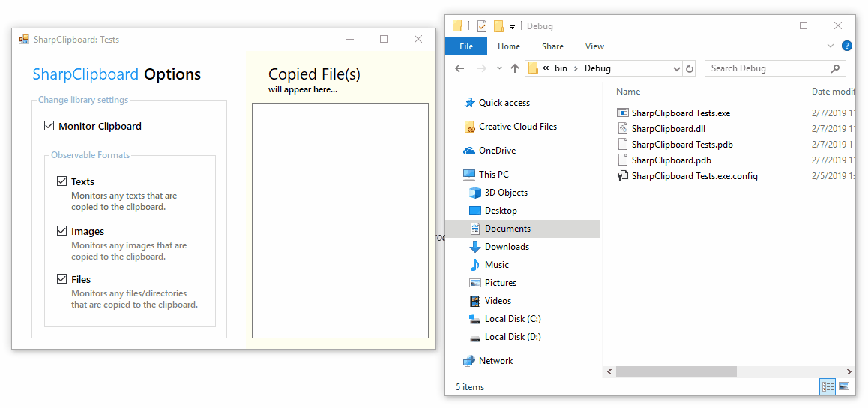Click the Search Debug input field
Image resolution: width=868 pixels, height=408 pixels.
click(x=768, y=68)
